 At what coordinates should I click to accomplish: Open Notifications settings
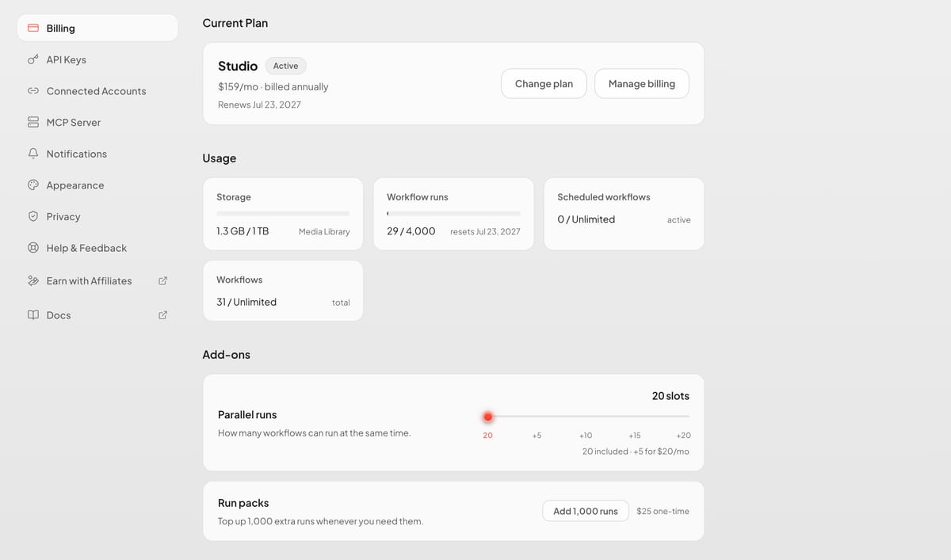tap(97, 154)
